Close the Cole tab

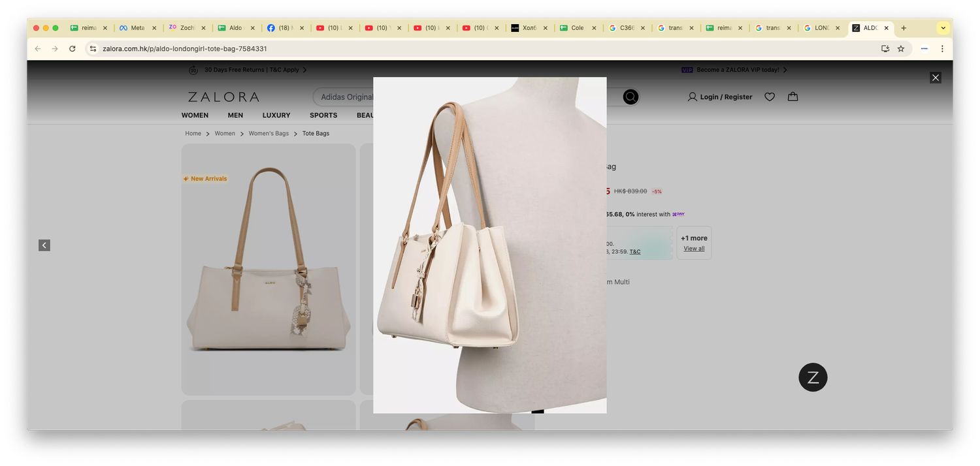(x=594, y=28)
